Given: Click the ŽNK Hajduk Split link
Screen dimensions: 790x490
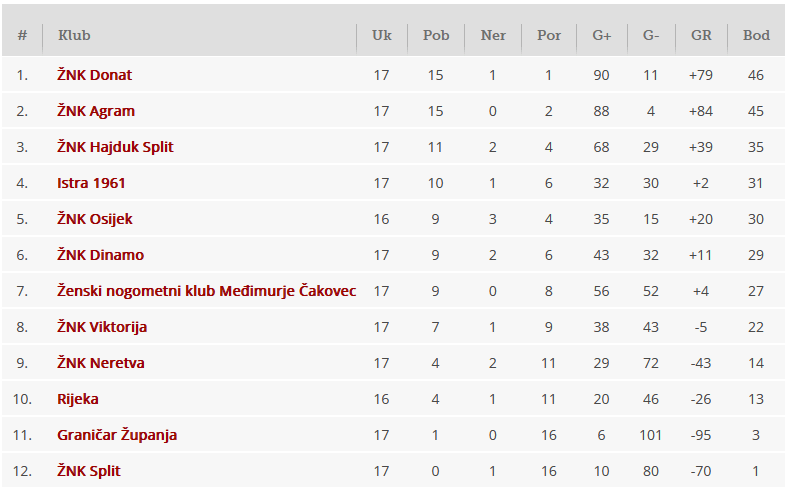Looking at the screenshot, I should pos(115,147).
